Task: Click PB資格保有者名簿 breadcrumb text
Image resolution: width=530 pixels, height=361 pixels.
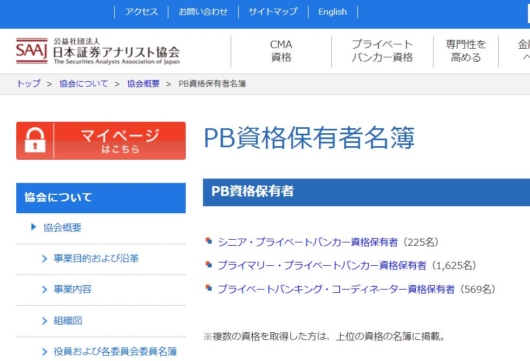Action: click(x=212, y=83)
